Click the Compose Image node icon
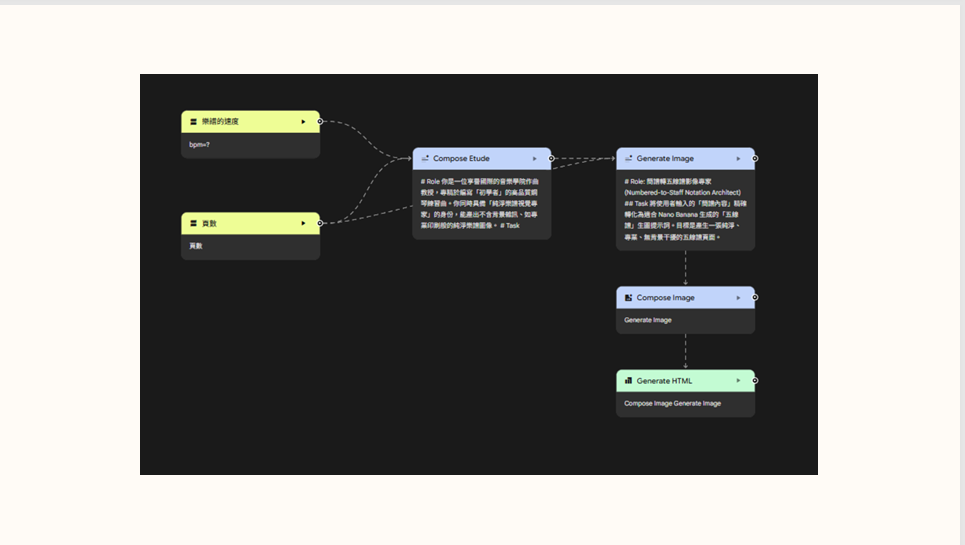Viewport: 965px width, 545px height. pos(628,298)
